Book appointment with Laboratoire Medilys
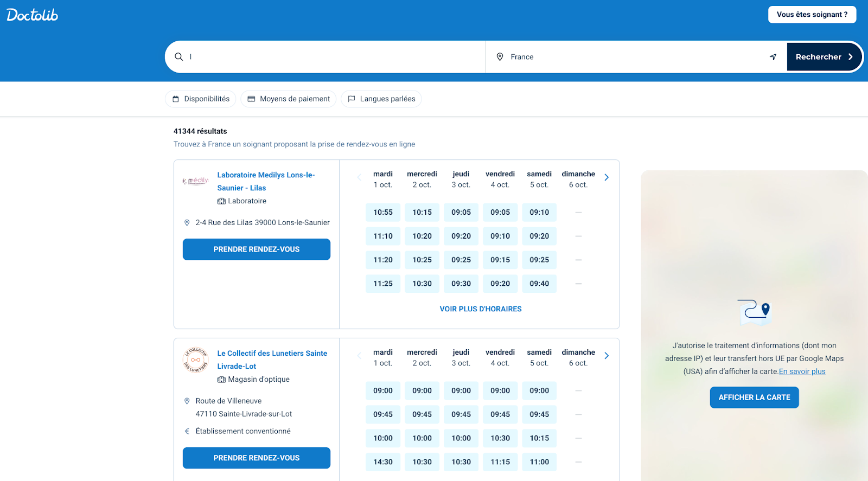 [257, 249]
